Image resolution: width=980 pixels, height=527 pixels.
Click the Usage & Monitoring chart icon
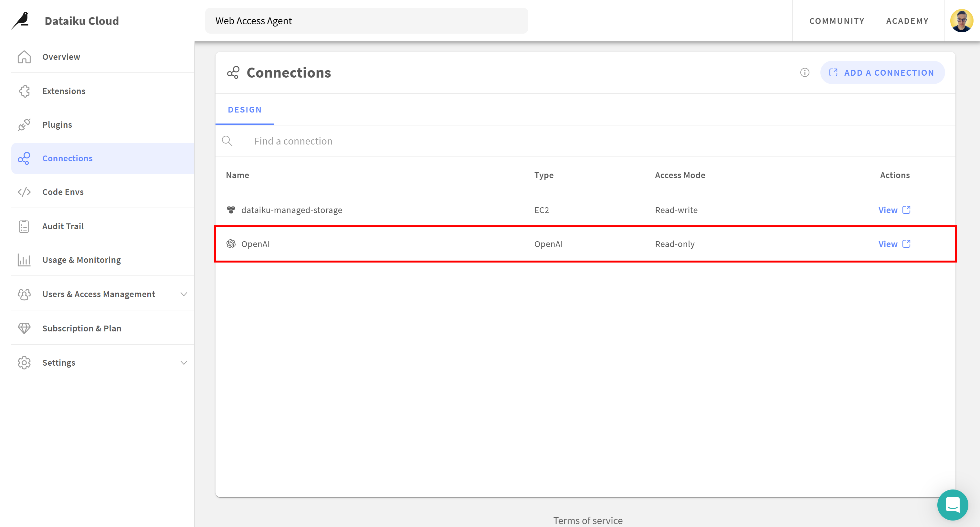pos(24,260)
